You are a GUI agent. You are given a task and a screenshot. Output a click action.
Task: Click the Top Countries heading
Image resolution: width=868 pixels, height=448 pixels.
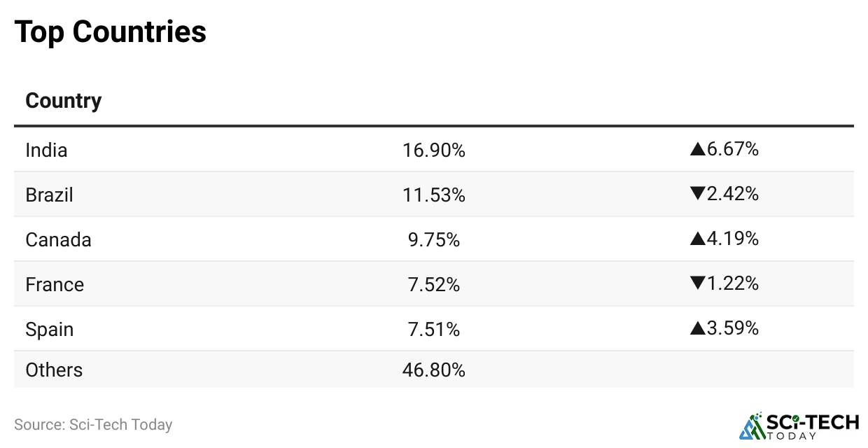pyautogui.click(x=111, y=31)
